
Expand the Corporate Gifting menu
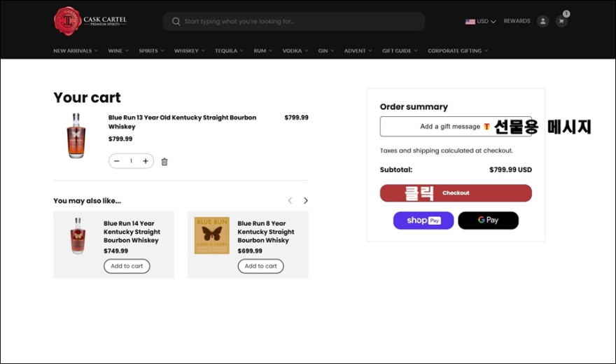click(458, 50)
